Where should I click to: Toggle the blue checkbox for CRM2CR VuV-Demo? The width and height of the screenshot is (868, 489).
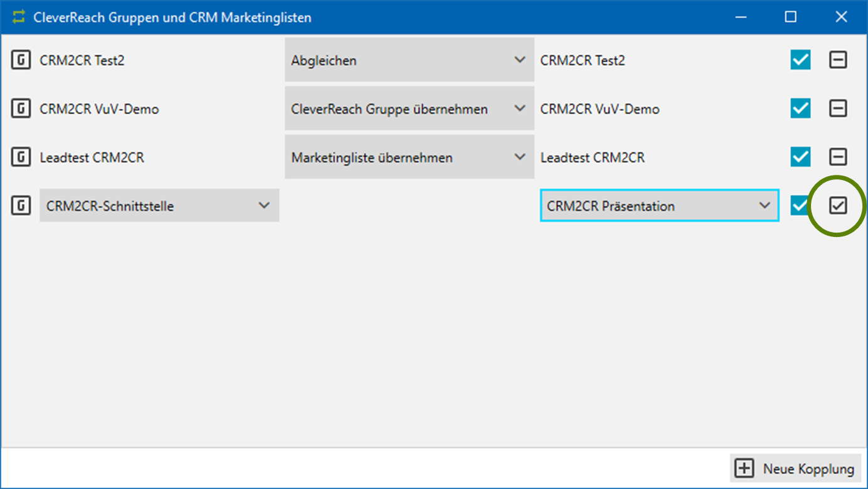click(800, 108)
